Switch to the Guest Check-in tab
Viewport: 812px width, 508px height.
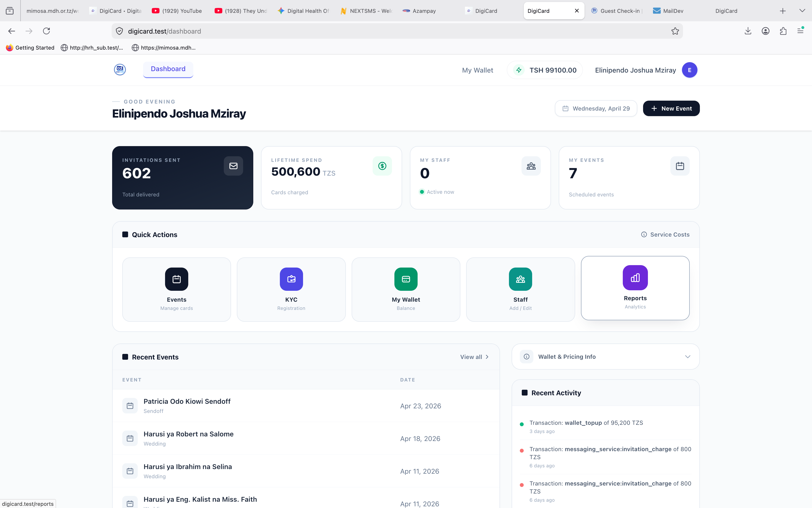(x=617, y=11)
